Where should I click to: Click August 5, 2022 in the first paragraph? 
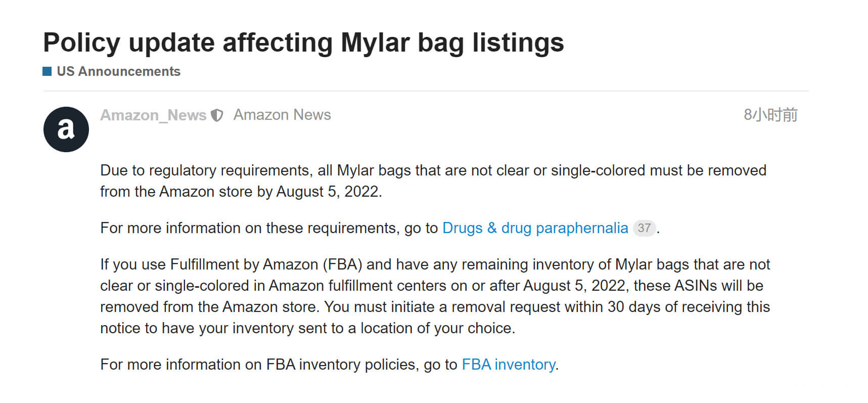pyautogui.click(x=328, y=192)
